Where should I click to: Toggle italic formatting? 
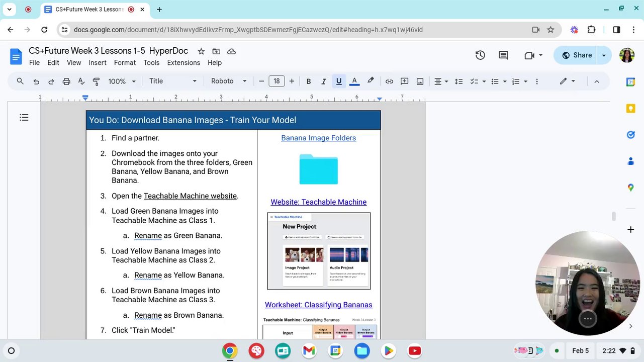point(324,81)
